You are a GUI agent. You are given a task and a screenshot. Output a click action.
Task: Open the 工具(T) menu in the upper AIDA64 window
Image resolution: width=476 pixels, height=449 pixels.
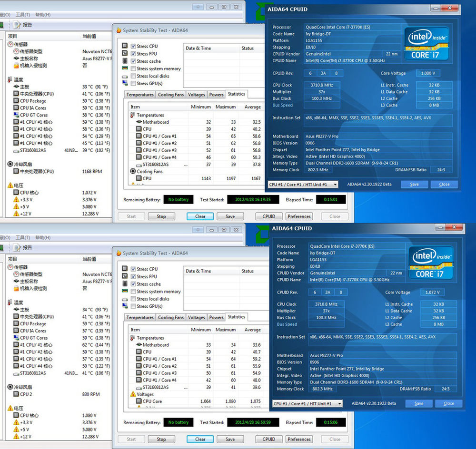[23, 15]
